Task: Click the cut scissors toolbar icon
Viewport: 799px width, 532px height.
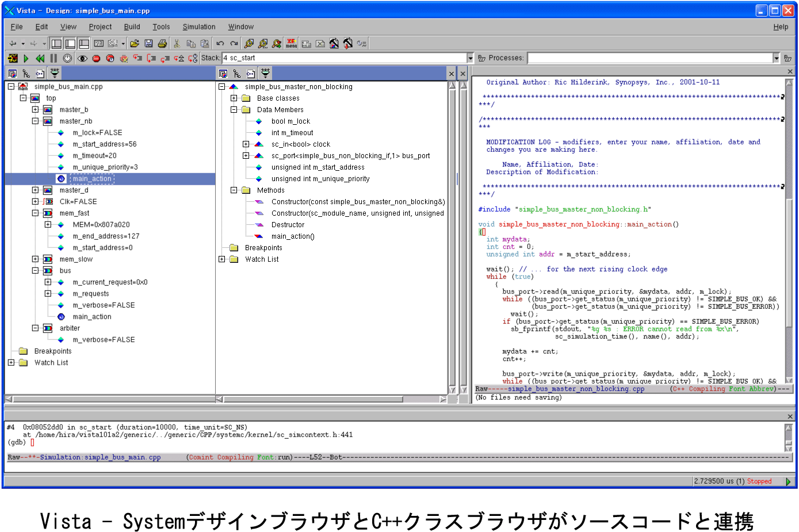Action: [x=177, y=43]
